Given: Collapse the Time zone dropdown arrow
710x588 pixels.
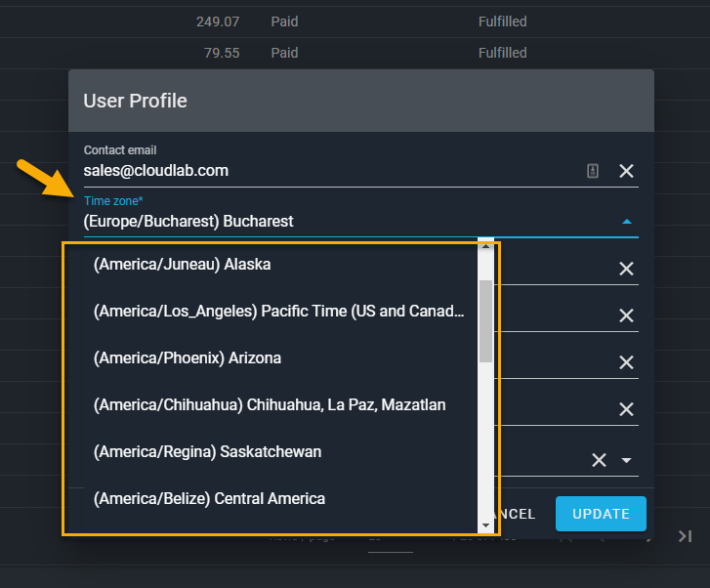Looking at the screenshot, I should tap(626, 222).
